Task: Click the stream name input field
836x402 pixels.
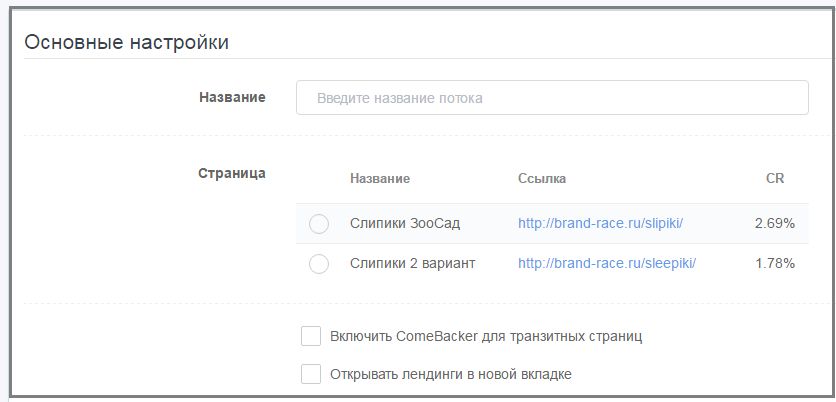Action: click(x=551, y=98)
